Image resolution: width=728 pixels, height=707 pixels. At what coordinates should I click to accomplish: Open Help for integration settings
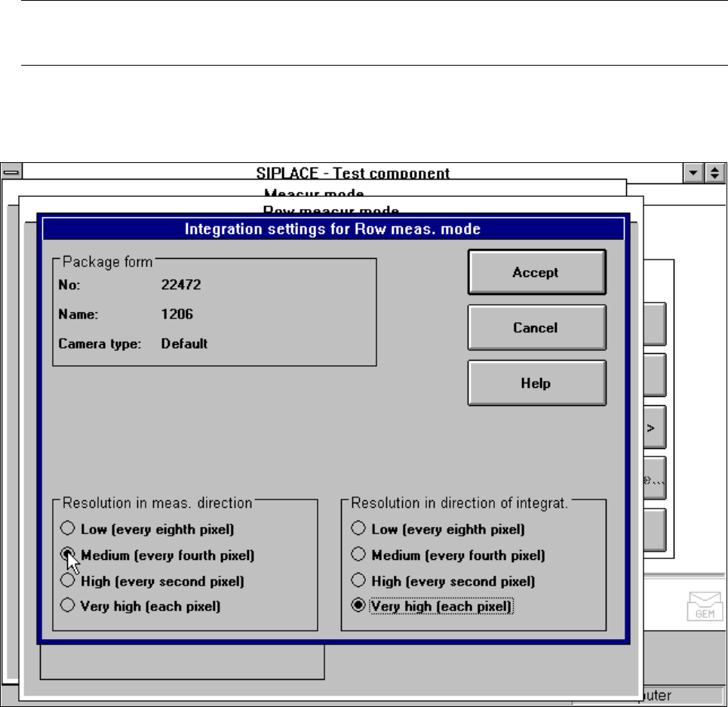tap(536, 383)
